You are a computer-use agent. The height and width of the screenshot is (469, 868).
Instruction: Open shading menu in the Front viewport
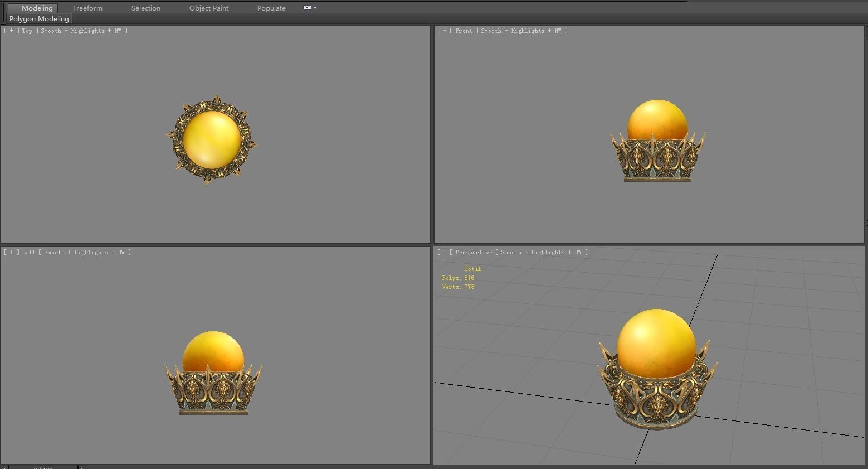[x=521, y=31]
